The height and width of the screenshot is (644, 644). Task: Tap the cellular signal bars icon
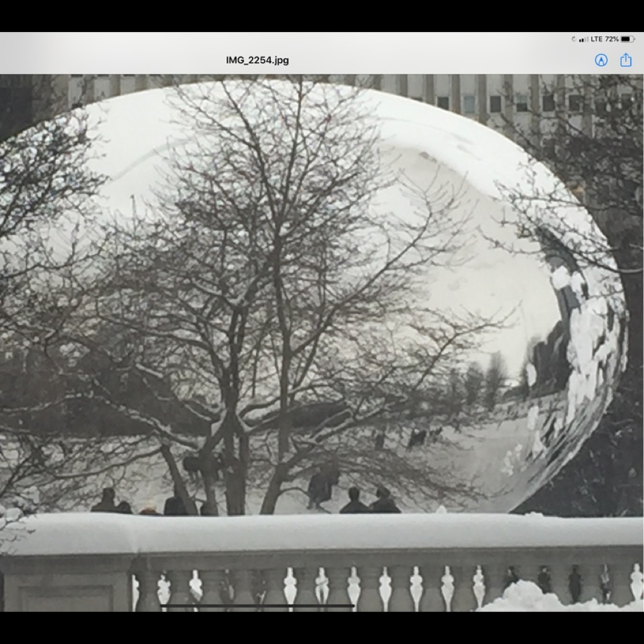coord(583,39)
